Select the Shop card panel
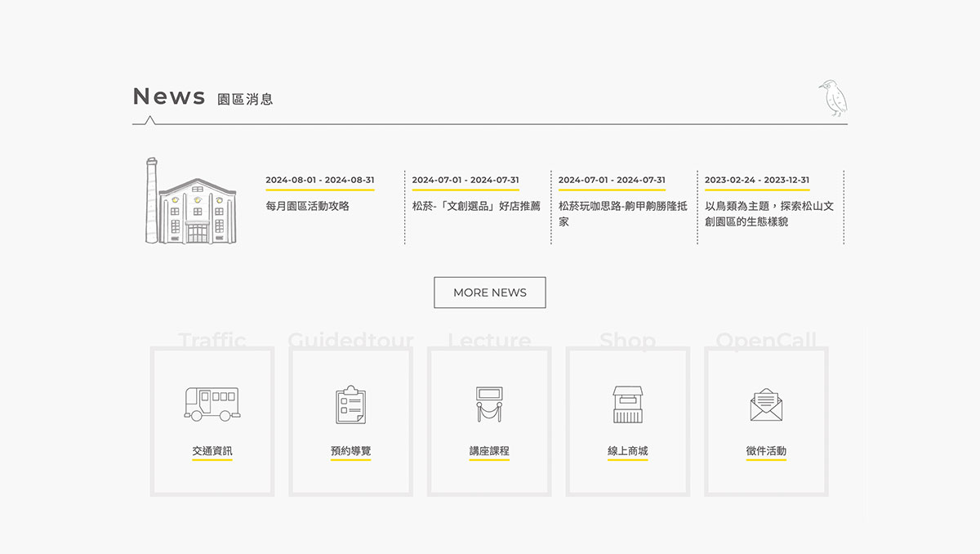Image resolution: width=980 pixels, height=554 pixels. click(627, 420)
